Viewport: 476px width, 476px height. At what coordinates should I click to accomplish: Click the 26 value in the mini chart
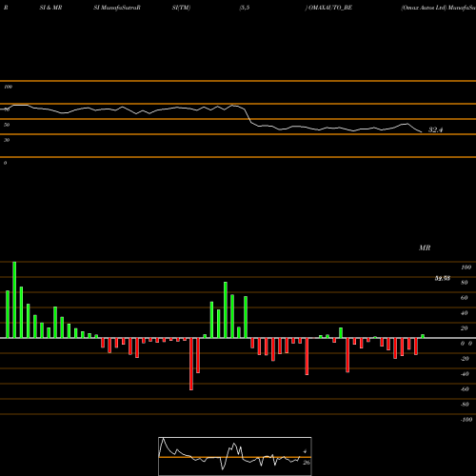point(307,463)
